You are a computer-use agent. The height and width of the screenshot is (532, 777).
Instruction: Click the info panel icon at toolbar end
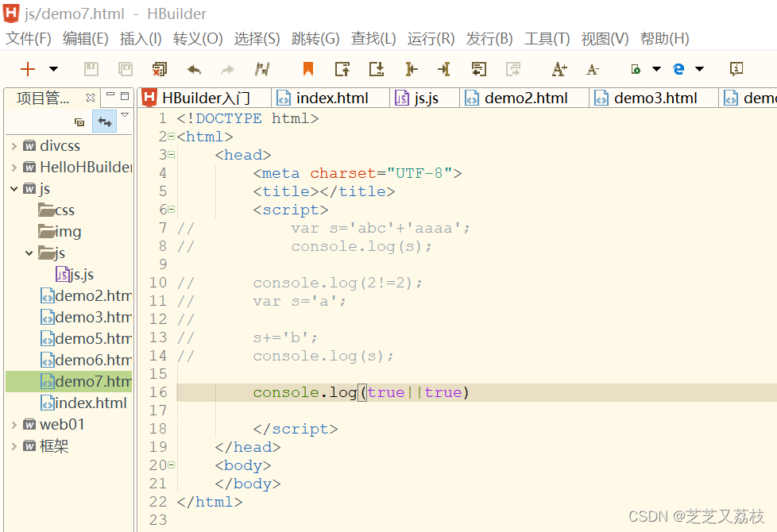[x=736, y=69]
